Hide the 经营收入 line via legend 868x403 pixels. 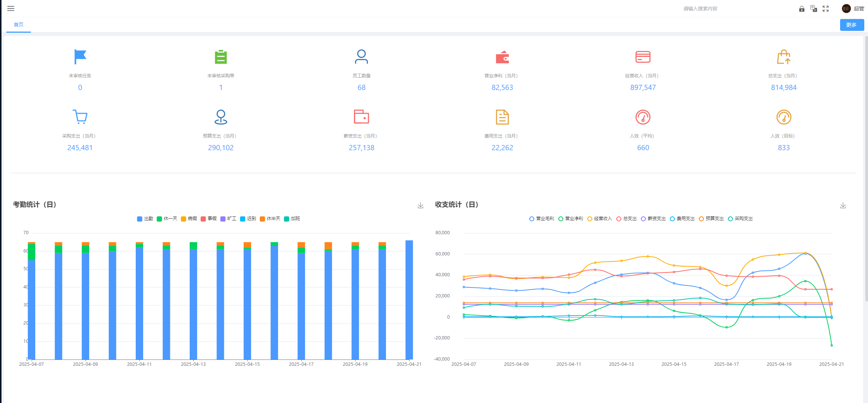[599, 219]
